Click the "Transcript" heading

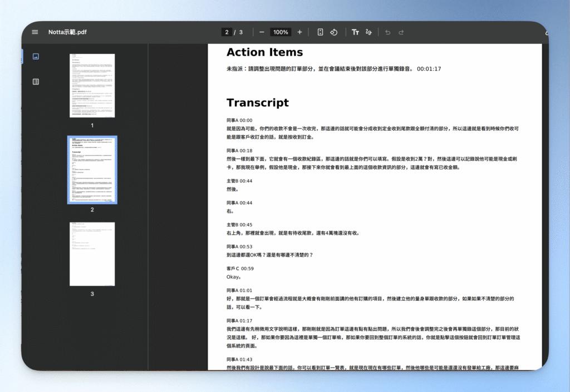click(x=258, y=103)
